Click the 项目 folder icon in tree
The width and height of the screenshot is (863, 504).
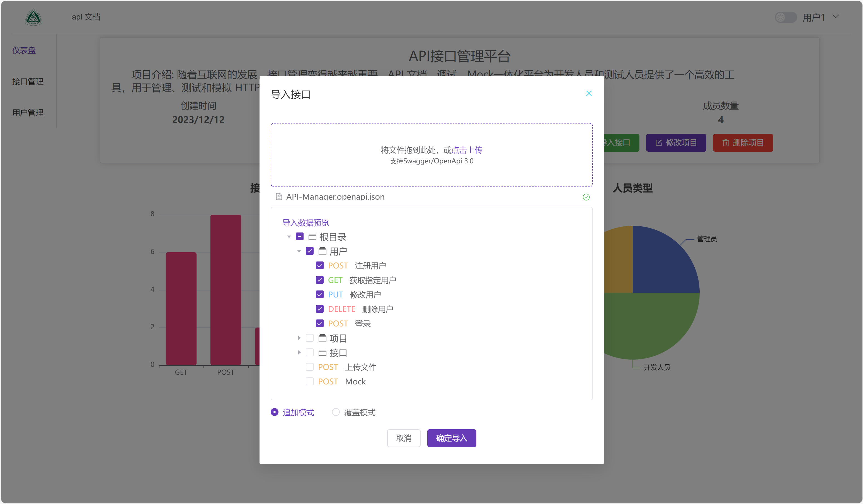(x=322, y=338)
